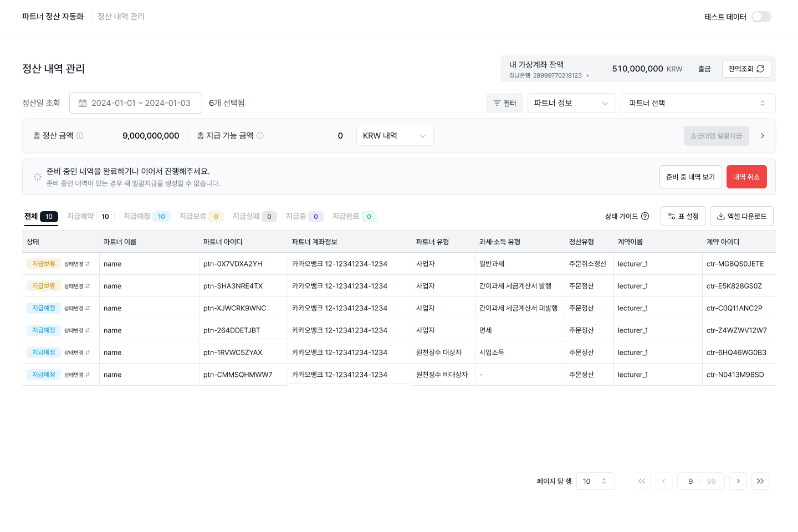Open the 상태 가이드 help icon
Image resolution: width=798 pixels, height=532 pixels.
click(x=645, y=217)
